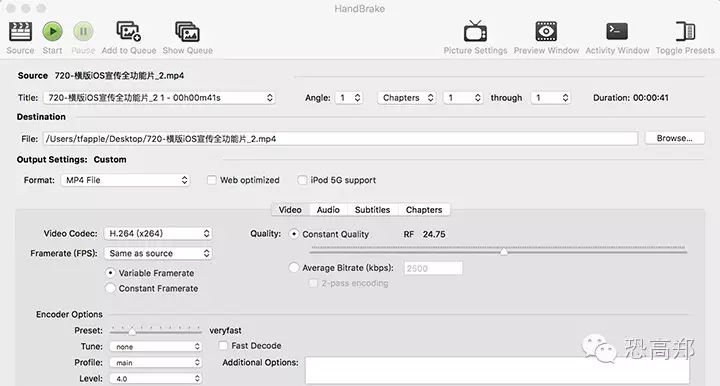Image resolution: width=720 pixels, height=386 pixels.
Task: Start encoding with the green Start button
Action: 52,32
